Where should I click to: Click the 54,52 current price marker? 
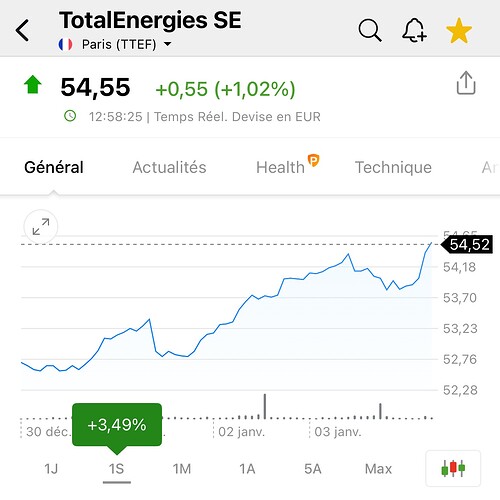click(467, 245)
